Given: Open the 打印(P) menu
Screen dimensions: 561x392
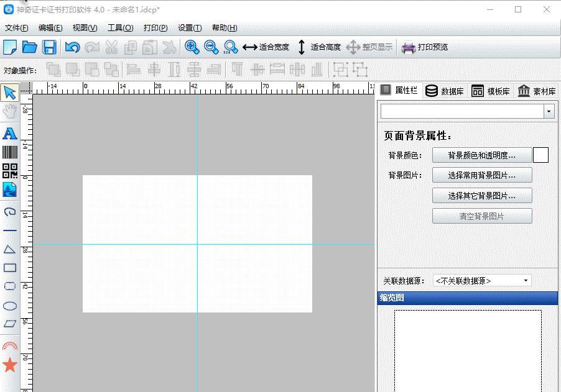Looking at the screenshot, I should 155,28.
